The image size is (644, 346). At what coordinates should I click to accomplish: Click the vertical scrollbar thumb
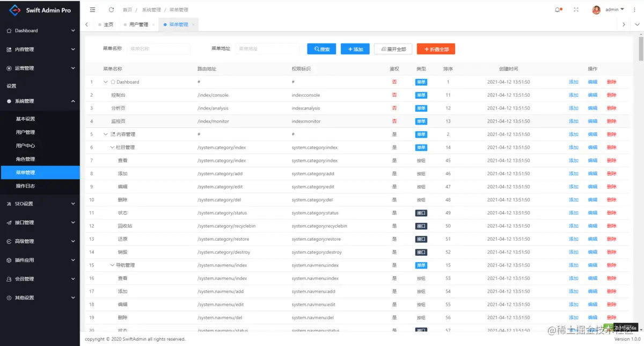[x=641, y=50]
